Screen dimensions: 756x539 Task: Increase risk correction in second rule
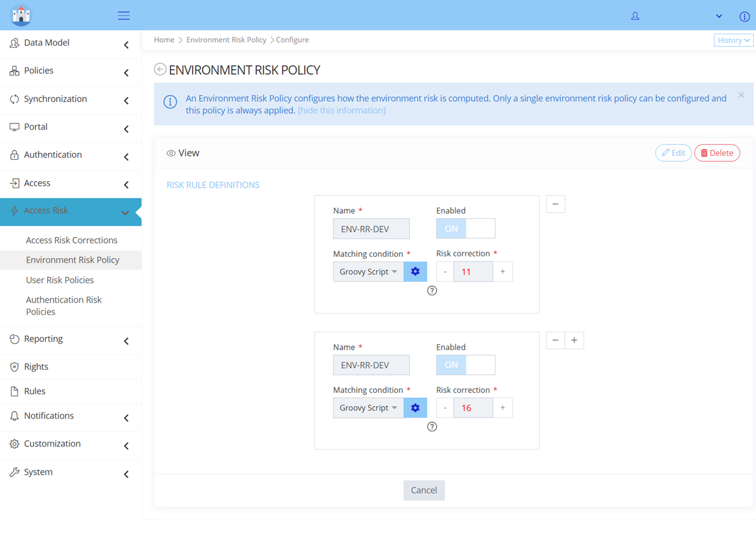click(x=503, y=408)
